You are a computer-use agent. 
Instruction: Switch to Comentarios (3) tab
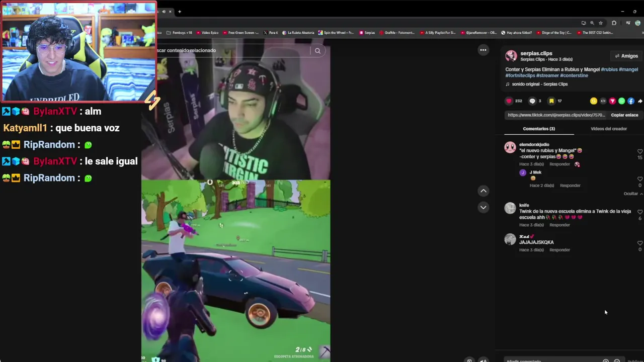click(539, 129)
